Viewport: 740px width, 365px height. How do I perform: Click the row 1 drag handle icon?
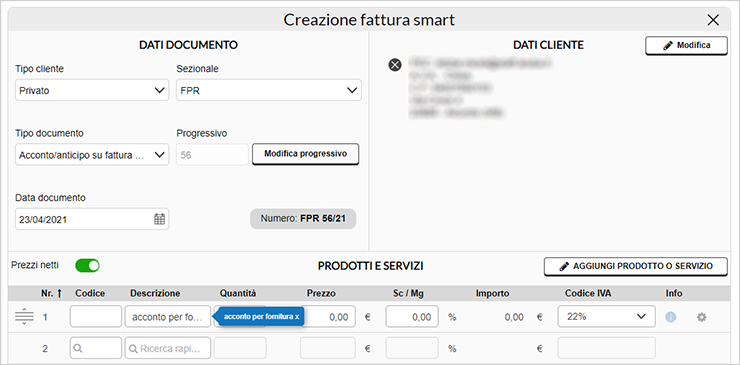(24, 316)
